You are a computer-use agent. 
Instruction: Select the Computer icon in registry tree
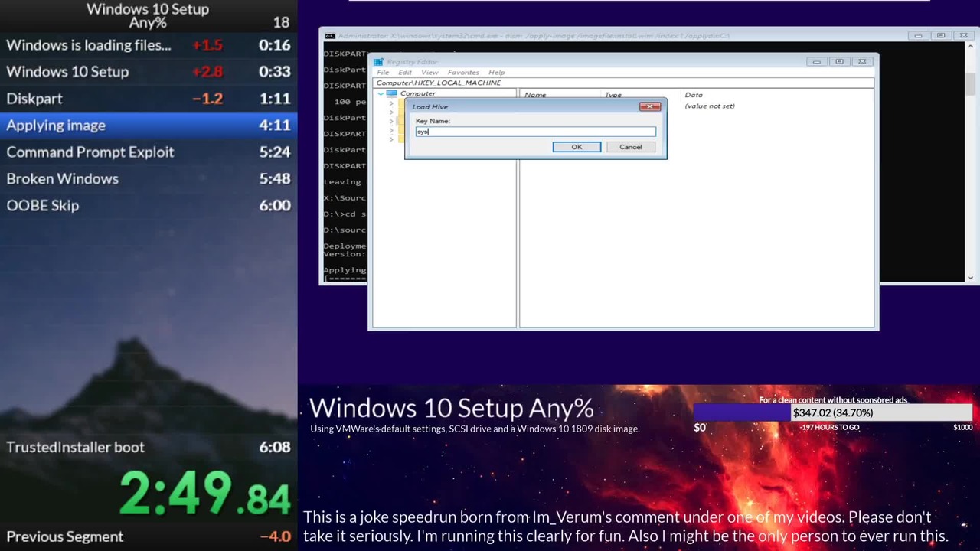[x=392, y=93]
